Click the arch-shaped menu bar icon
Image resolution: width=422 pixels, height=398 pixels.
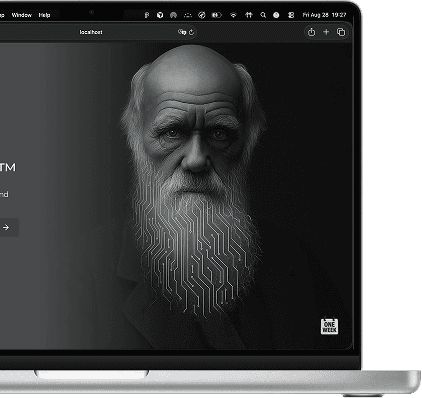173,15
